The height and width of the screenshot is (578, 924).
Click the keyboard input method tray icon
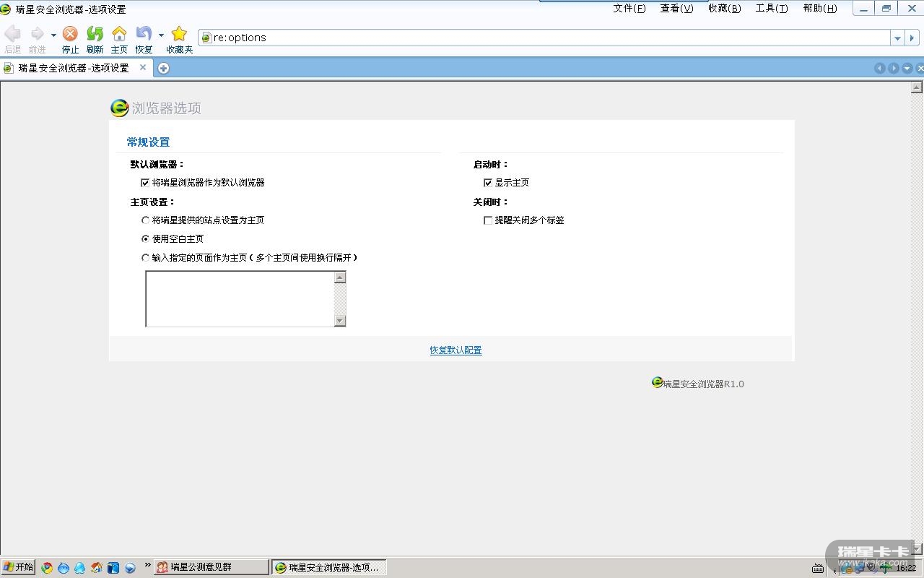pos(818,569)
